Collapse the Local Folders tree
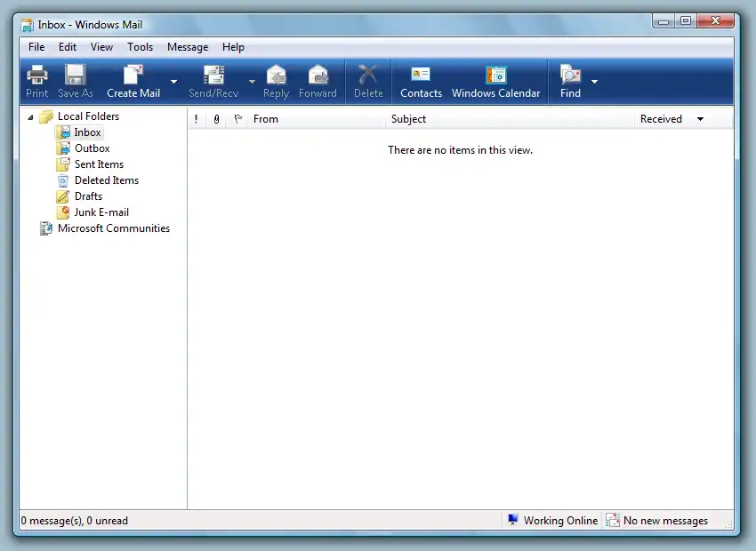The height and width of the screenshot is (551, 756). coord(31,116)
